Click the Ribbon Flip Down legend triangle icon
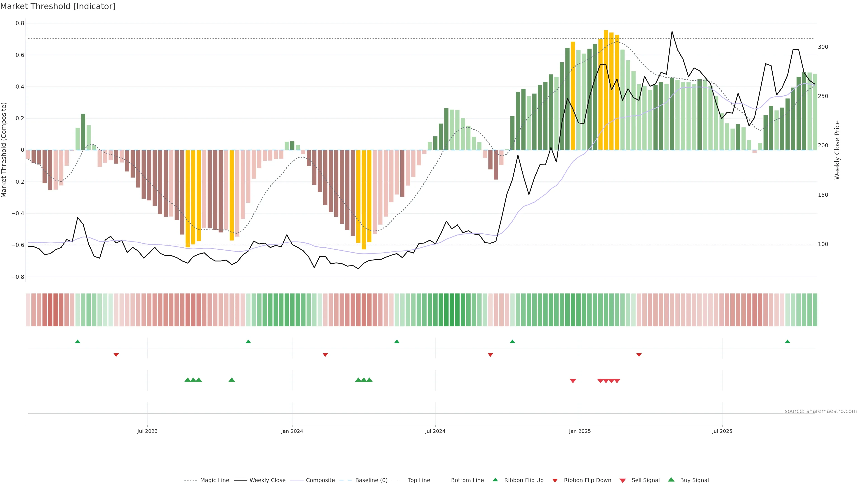This screenshot has width=868, height=488. [x=555, y=480]
